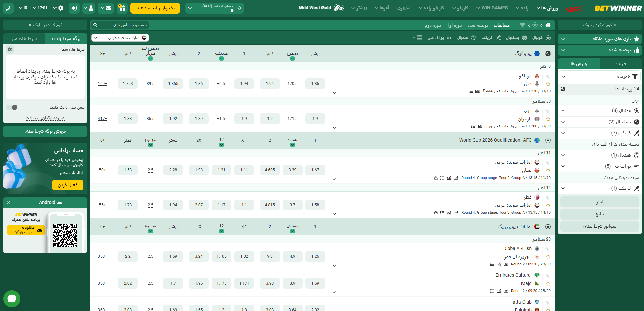
Task: Open the live chat bubble
Action: (x=12, y=298)
